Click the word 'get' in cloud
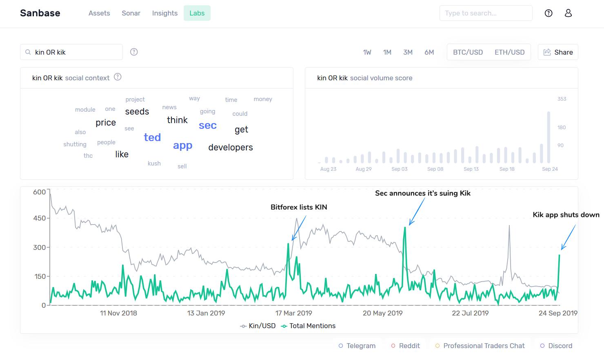The image size is (604, 364). coord(241,130)
